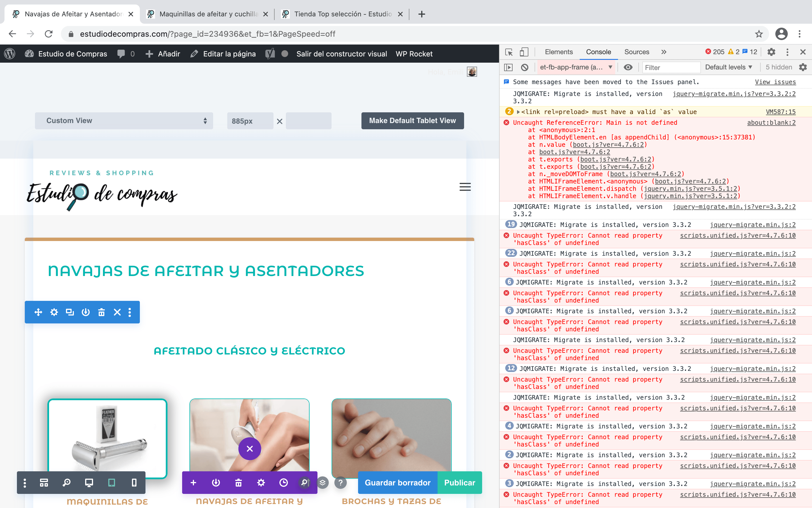The image size is (812, 508).
Task: Collapse purple toolbar with round X button
Action: click(x=250, y=448)
